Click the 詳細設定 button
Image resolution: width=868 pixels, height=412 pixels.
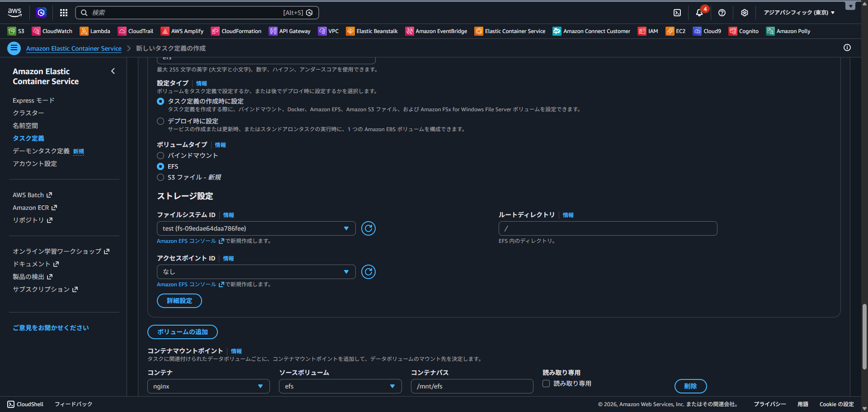click(179, 301)
